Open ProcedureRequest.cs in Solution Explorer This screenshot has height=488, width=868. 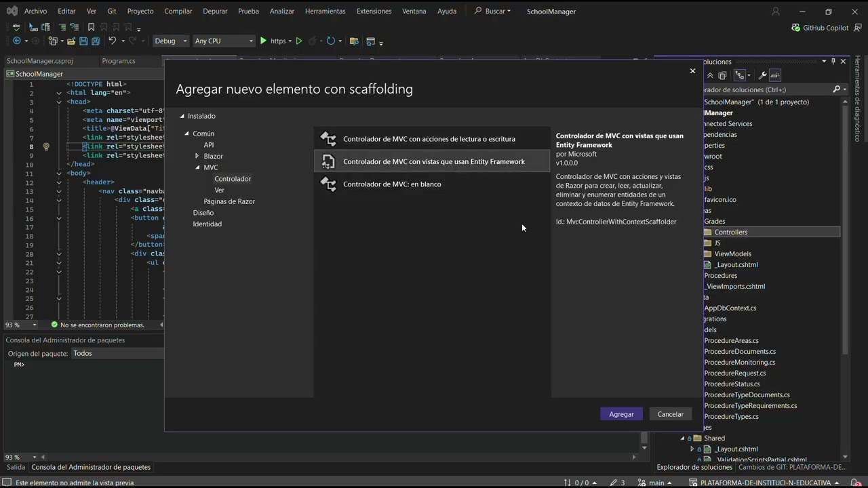coord(734,373)
